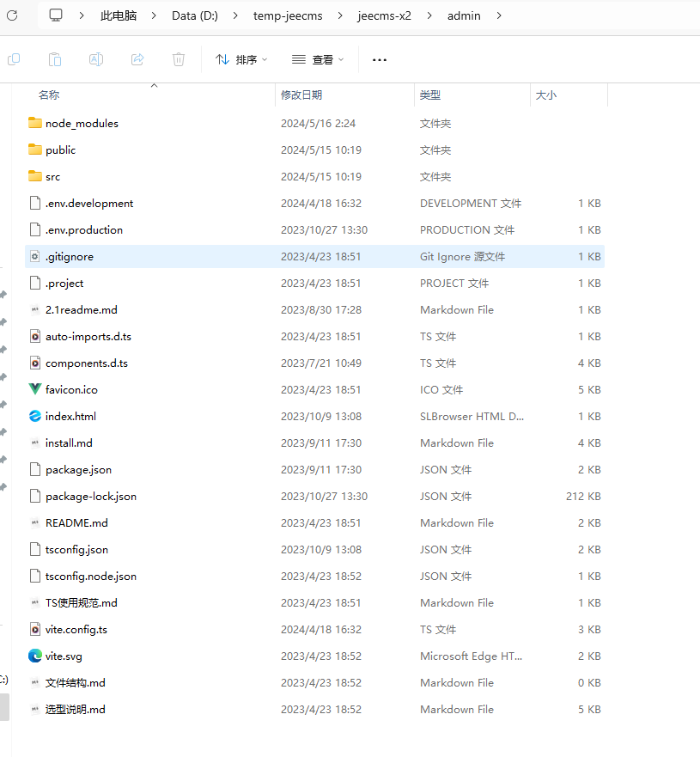Expand chevron before 此电脑 in breadcrumb

[x=82, y=16]
